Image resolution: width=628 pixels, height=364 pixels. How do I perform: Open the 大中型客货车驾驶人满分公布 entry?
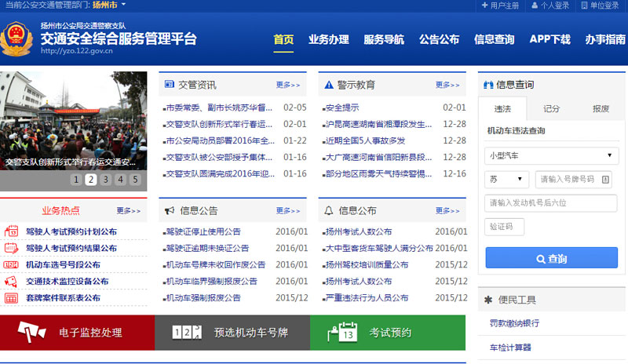[x=379, y=248]
